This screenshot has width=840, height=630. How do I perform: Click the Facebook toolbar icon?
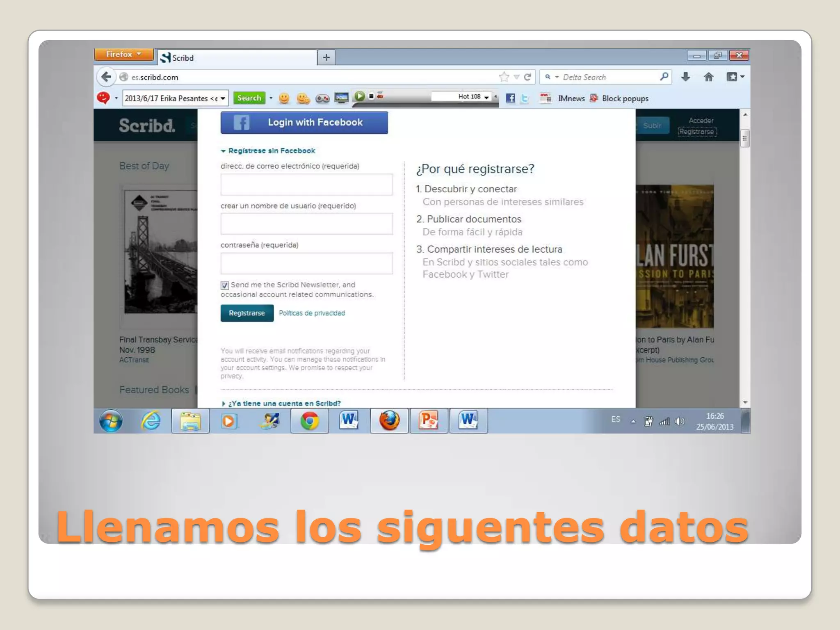click(510, 98)
